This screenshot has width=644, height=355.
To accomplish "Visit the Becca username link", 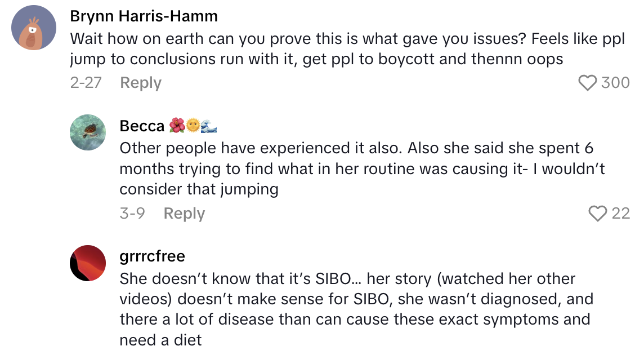I will click(x=142, y=126).
